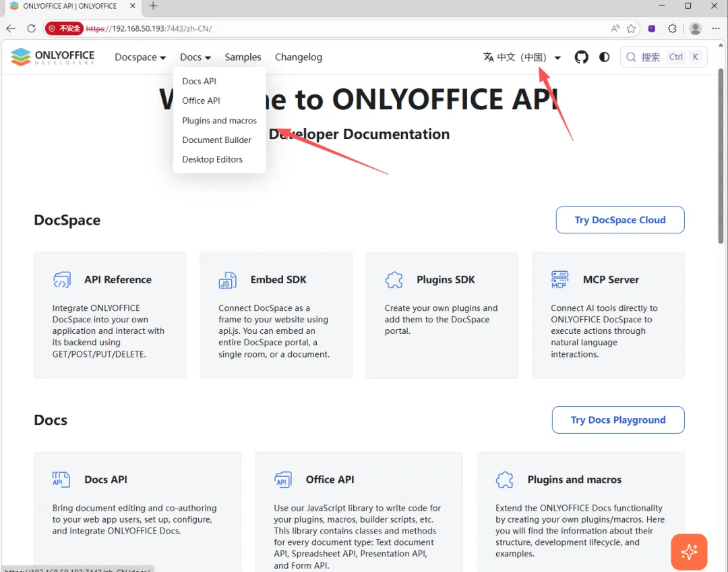Open the Office API card title
The image size is (728, 572).
(330, 480)
